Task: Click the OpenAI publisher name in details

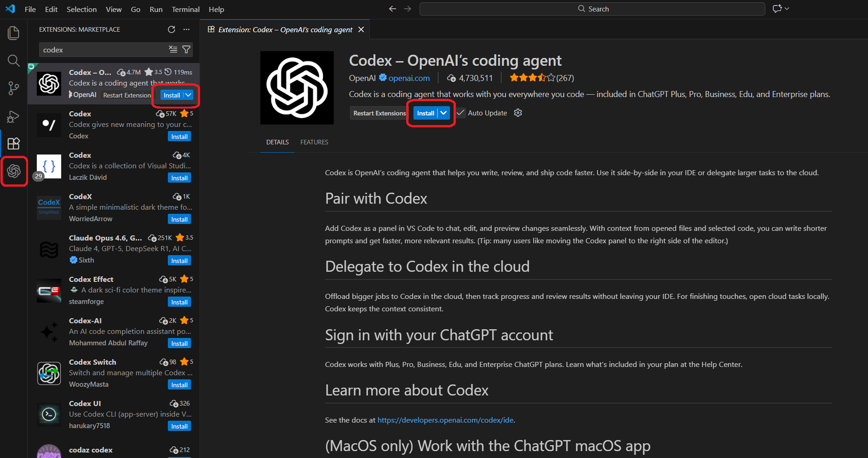Action: point(362,78)
